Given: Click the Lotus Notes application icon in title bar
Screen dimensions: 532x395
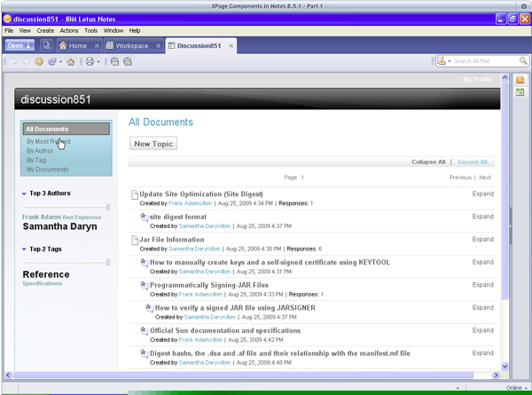Looking at the screenshot, I should (7, 19).
